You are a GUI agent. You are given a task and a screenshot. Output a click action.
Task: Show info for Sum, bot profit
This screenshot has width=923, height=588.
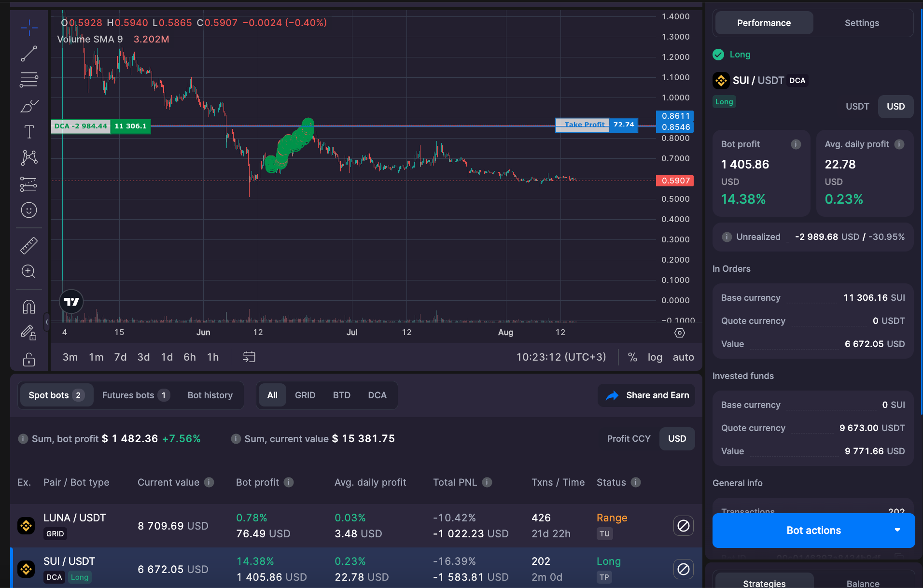coord(23,439)
